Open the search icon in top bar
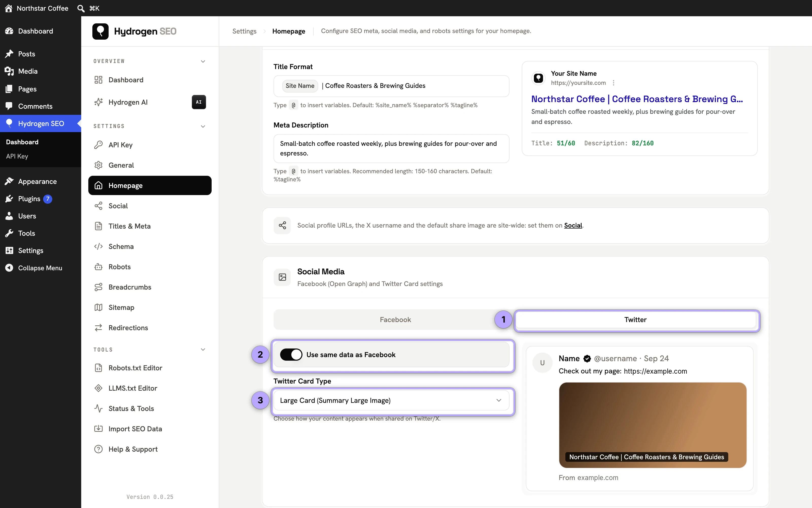 tap(81, 8)
